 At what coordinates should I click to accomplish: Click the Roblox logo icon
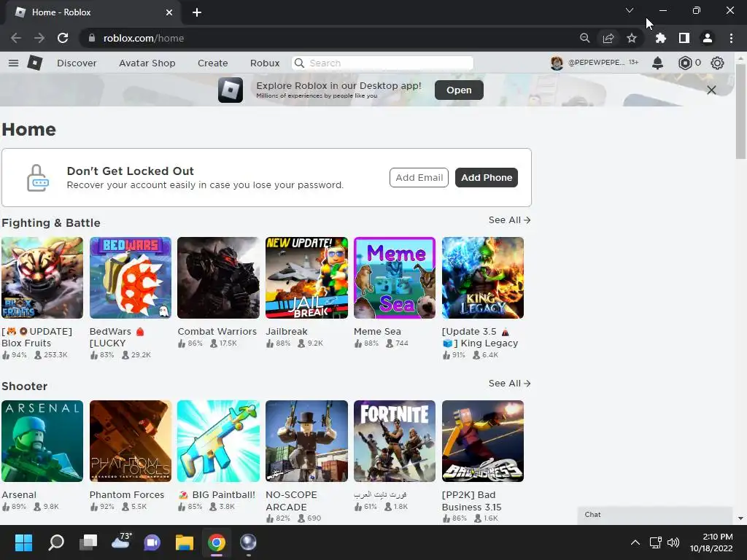click(35, 63)
